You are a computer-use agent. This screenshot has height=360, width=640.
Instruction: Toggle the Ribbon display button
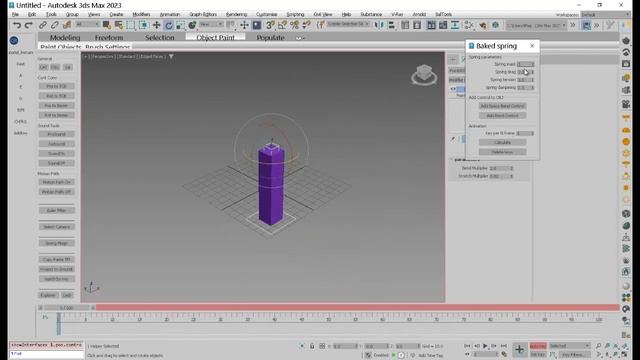click(x=431, y=25)
